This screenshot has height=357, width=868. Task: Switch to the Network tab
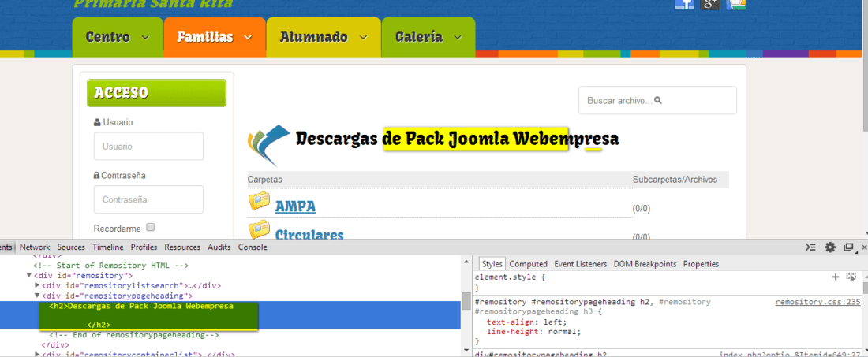click(x=35, y=247)
